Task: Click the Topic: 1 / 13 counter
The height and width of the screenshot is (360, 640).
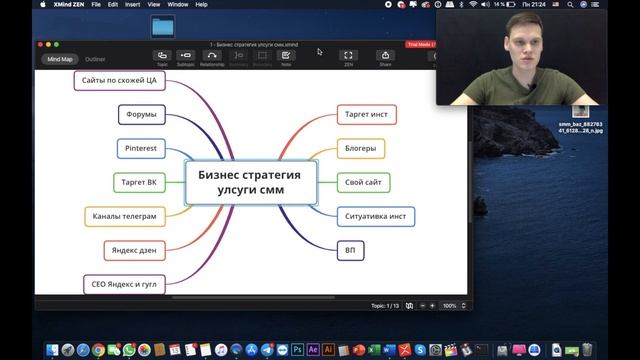Action: (385, 306)
